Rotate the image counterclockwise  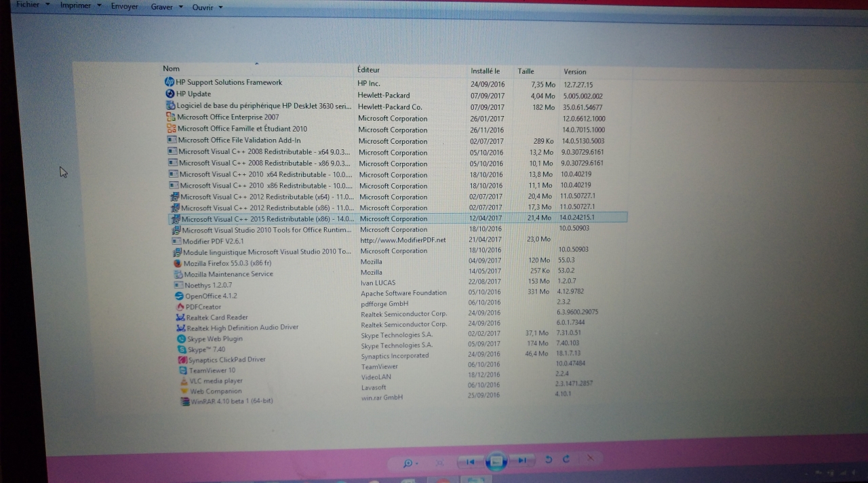tap(548, 460)
